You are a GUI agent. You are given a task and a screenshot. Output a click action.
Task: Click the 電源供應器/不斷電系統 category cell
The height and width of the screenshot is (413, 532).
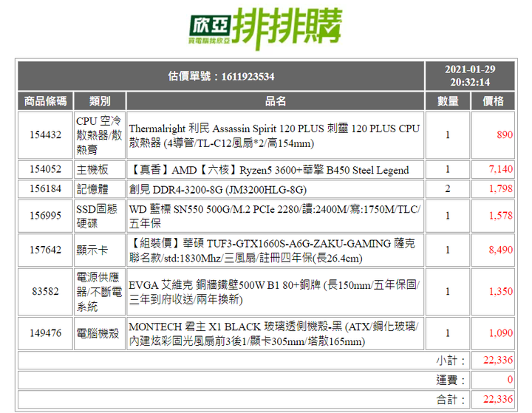coord(100,292)
